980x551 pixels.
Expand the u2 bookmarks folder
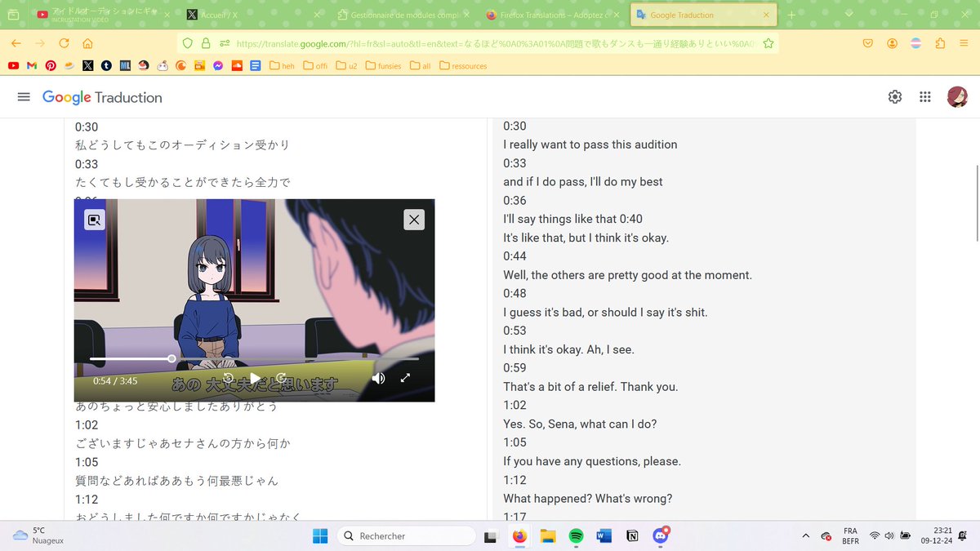[345, 65]
